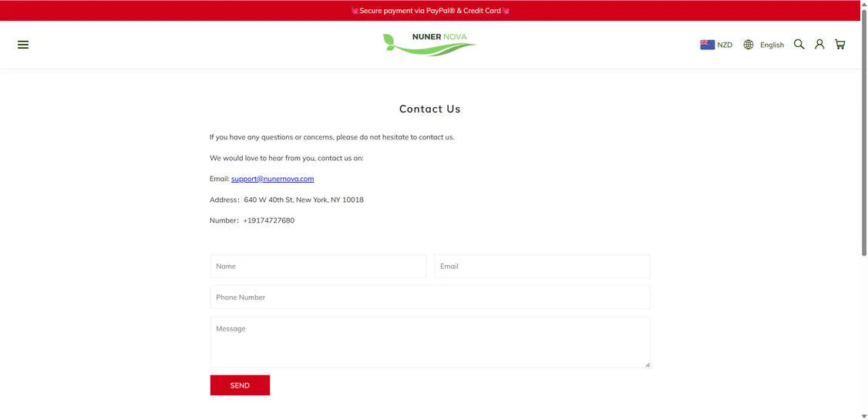Click the scrollbar up arrow
This screenshot has height=420, width=868.
tap(864, 3)
